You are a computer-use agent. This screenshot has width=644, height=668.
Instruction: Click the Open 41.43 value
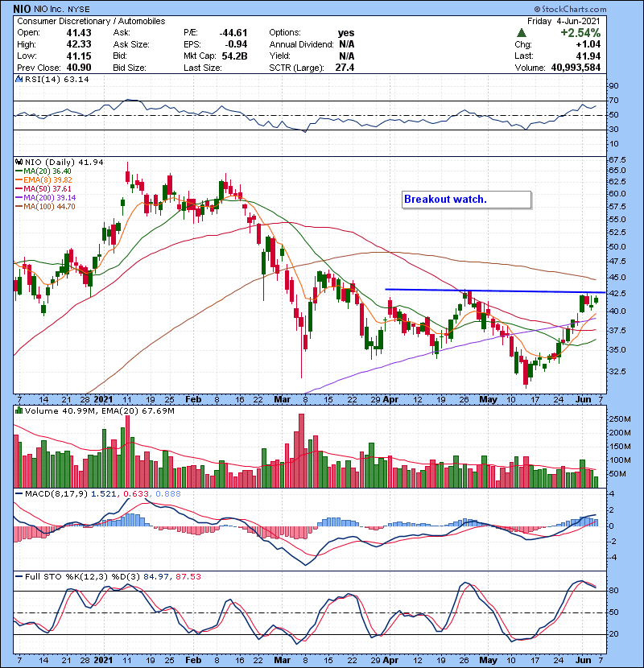click(79, 33)
